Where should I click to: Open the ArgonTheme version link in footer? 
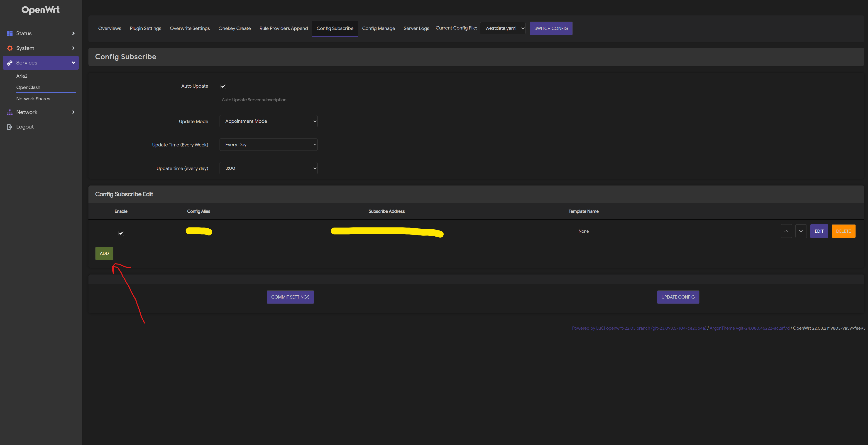[x=749, y=328]
